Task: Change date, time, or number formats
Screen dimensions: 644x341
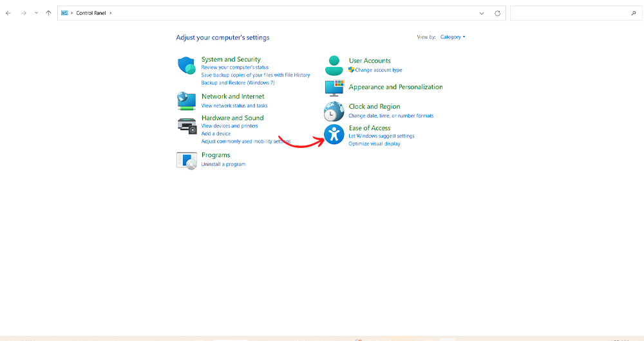Action: click(x=391, y=116)
